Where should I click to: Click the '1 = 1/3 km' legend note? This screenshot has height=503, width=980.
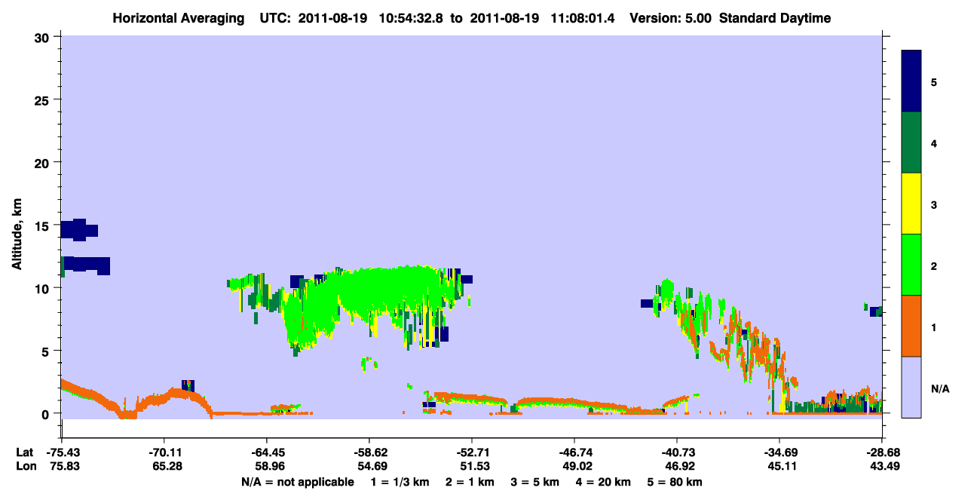point(400,482)
